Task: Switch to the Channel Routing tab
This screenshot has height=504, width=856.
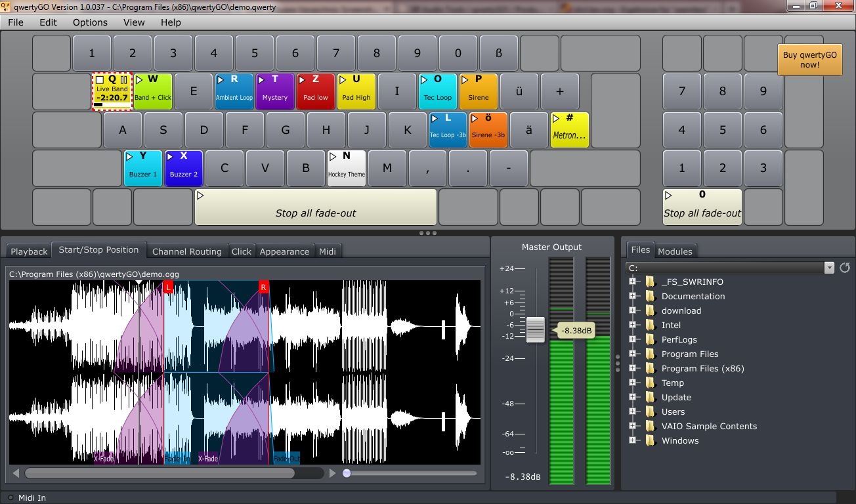Action: (x=187, y=251)
